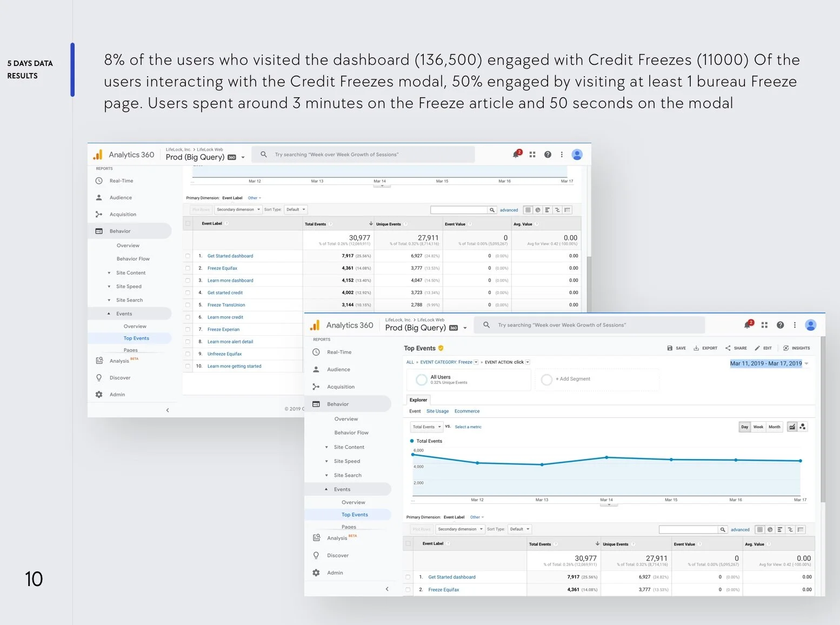Select the Data table view in front window
The image size is (840, 625).
(x=760, y=529)
